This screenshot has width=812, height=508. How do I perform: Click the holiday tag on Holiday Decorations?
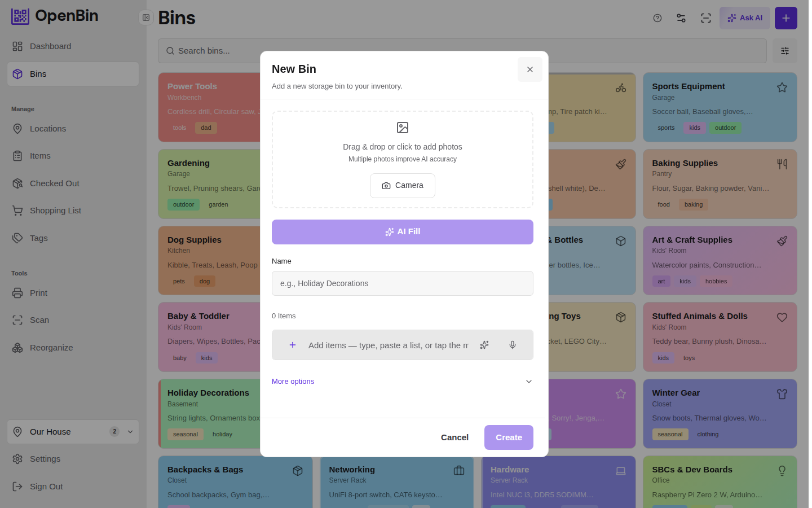coord(222,435)
